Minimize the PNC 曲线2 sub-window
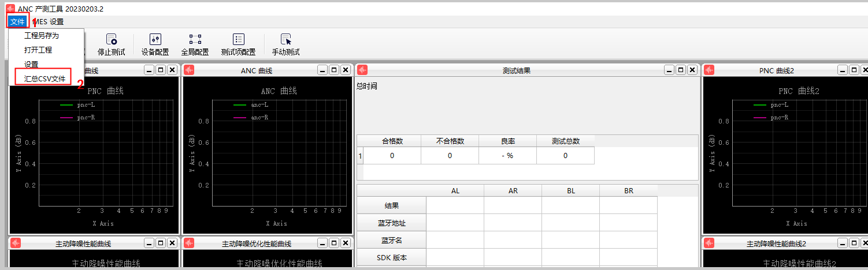This screenshot has height=270, width=868. click(x=843, y=70)
